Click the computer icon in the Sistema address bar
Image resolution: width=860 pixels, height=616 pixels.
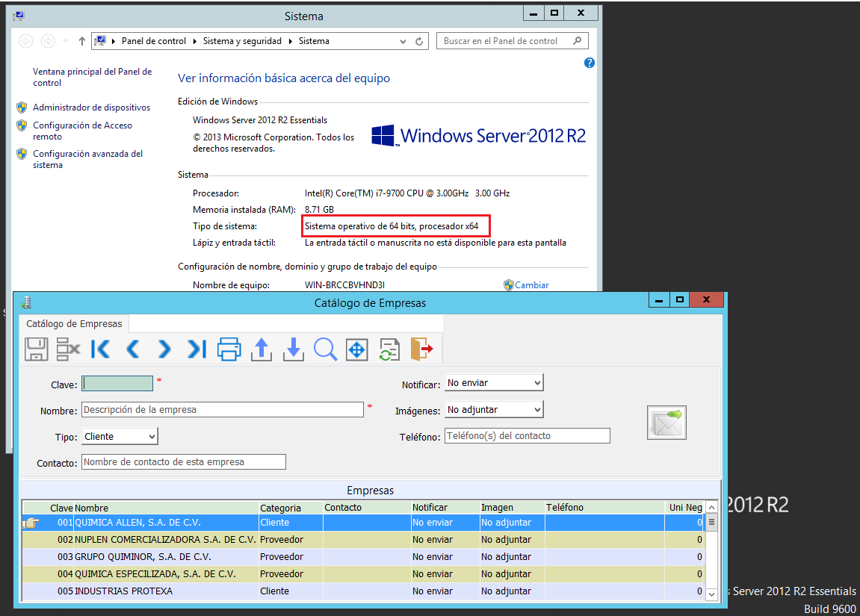point(100,40)
